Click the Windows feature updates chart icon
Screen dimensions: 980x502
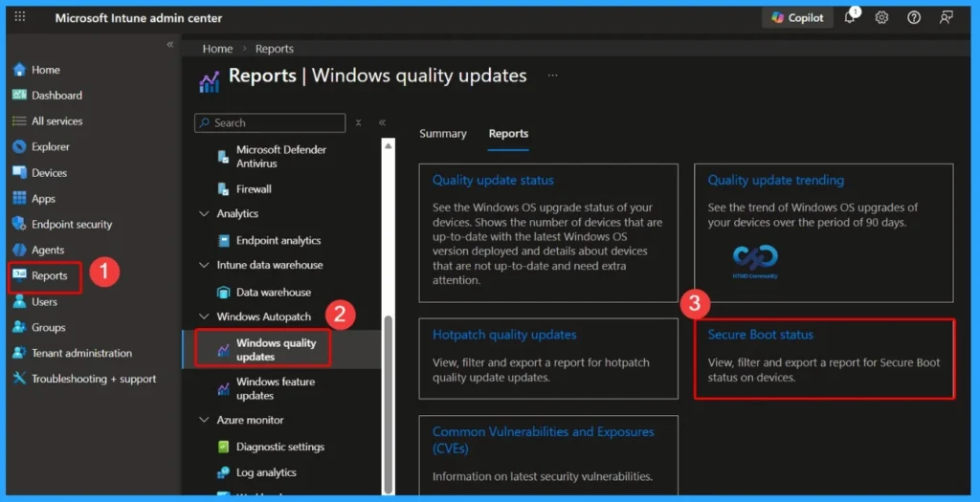(223, 388)
